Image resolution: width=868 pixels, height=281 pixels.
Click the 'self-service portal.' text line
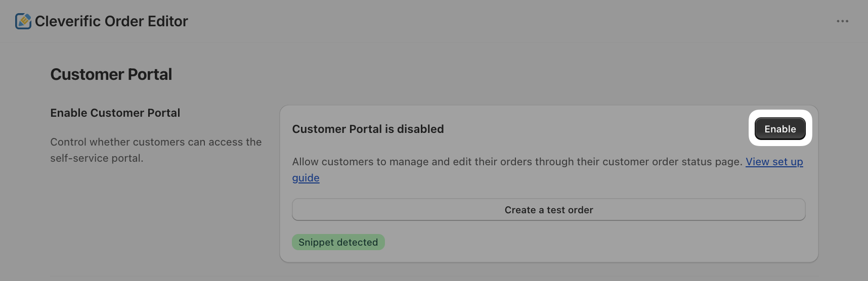[x=97, y=158]
